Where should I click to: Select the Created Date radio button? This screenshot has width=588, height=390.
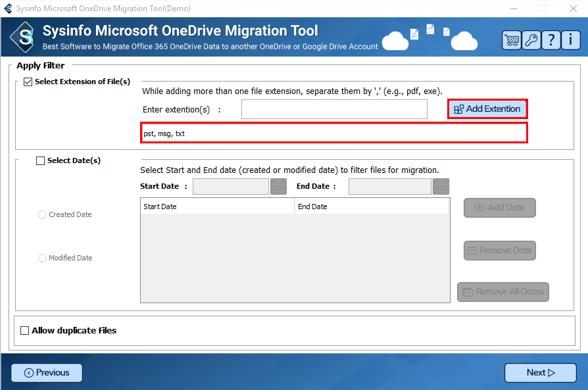[x=43, y=214]
